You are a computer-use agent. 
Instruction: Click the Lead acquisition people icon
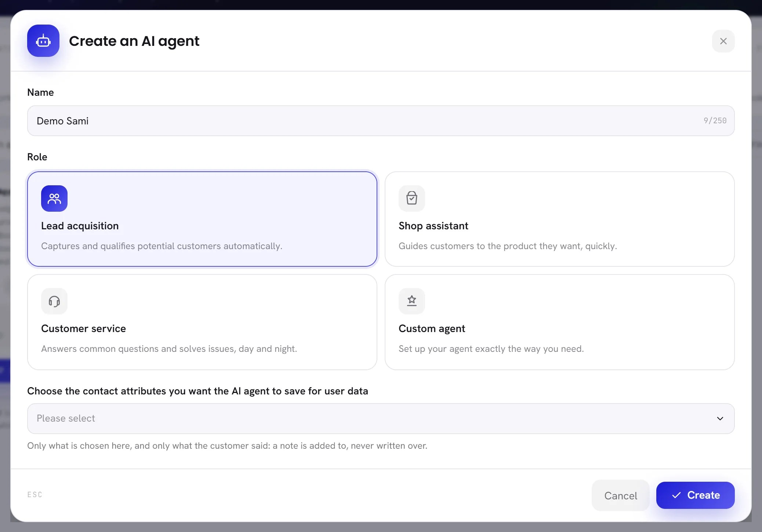pyautogui.click(x=54, y=198)
